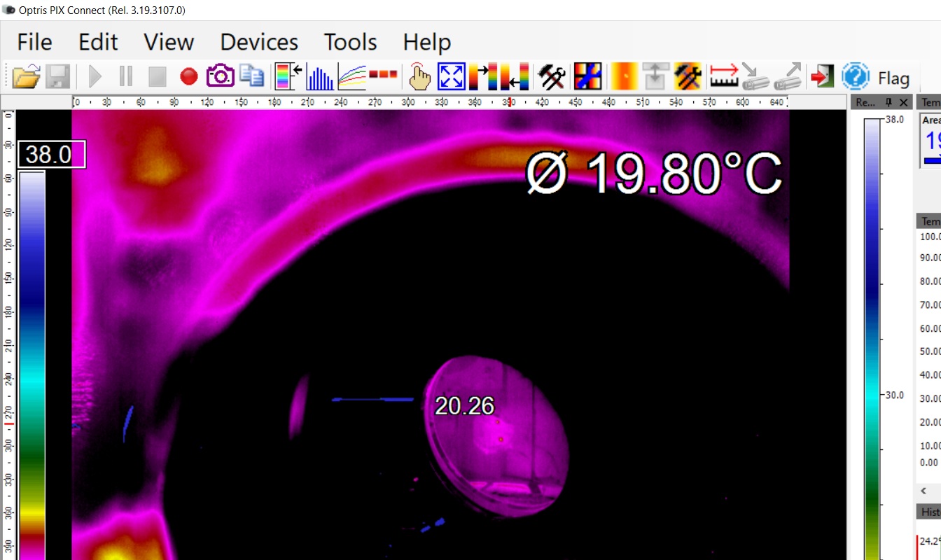Open configuration with hammer and pliers icon
The width and height of the screenshot is (941, 560).
[x=552, y=76]
